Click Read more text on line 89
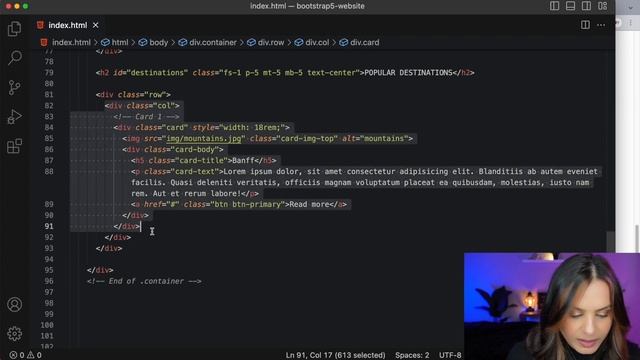Screen dimensions: 640x360 309,204
